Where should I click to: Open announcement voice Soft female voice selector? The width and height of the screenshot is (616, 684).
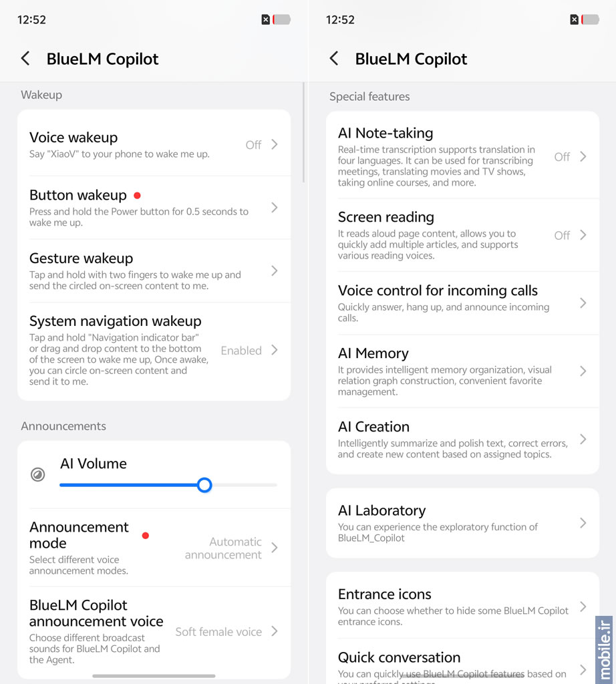point(226,631)
